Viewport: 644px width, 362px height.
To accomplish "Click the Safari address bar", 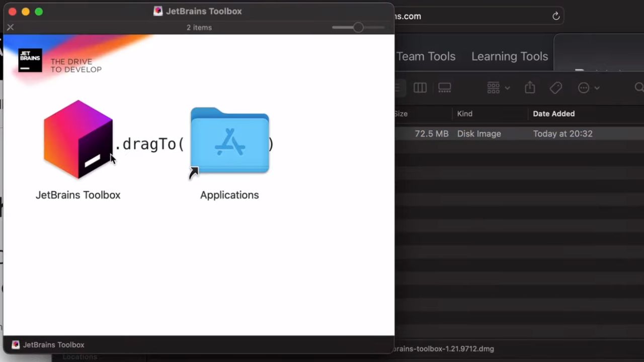I will 478,16.
